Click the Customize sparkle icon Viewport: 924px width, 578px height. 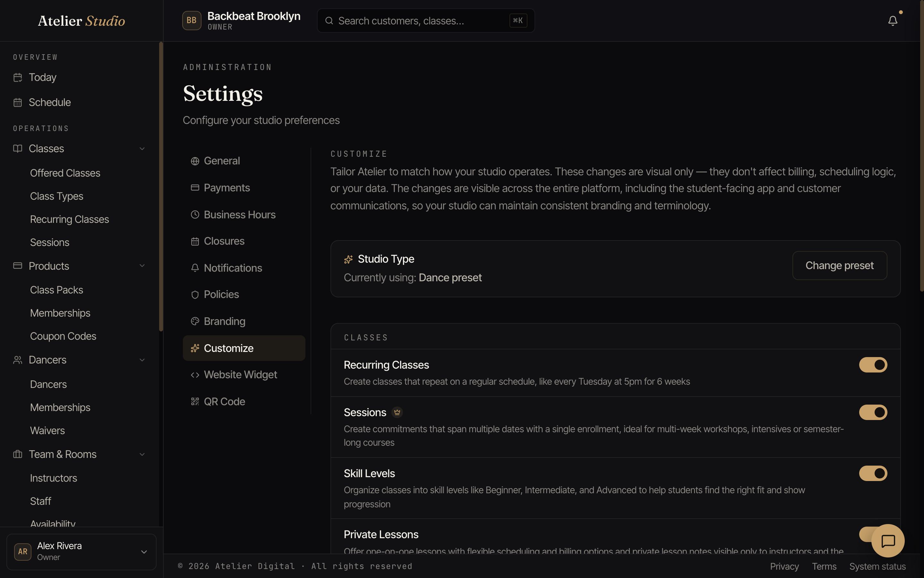point(195,348)
